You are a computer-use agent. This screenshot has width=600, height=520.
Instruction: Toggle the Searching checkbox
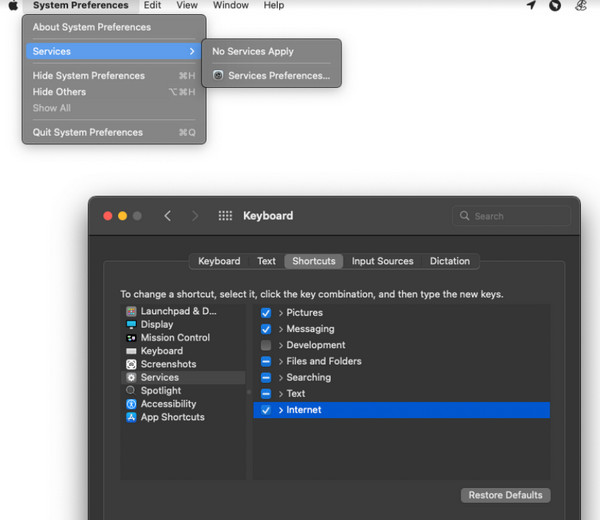[266, 378]
